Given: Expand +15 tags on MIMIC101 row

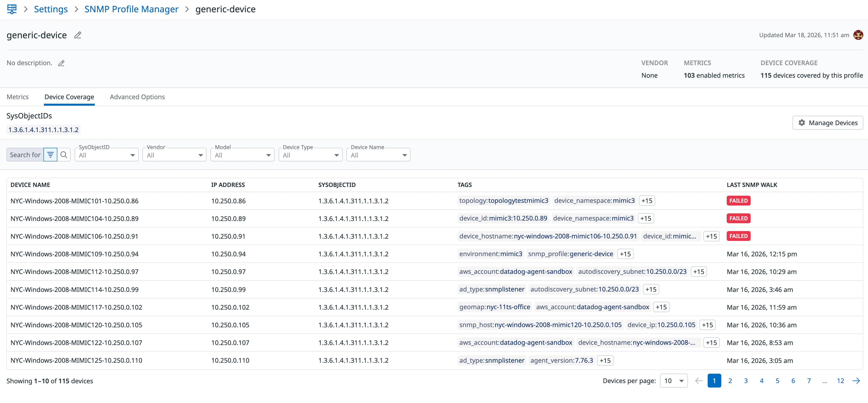Looking at the screenshot, I should pos(647,201).
